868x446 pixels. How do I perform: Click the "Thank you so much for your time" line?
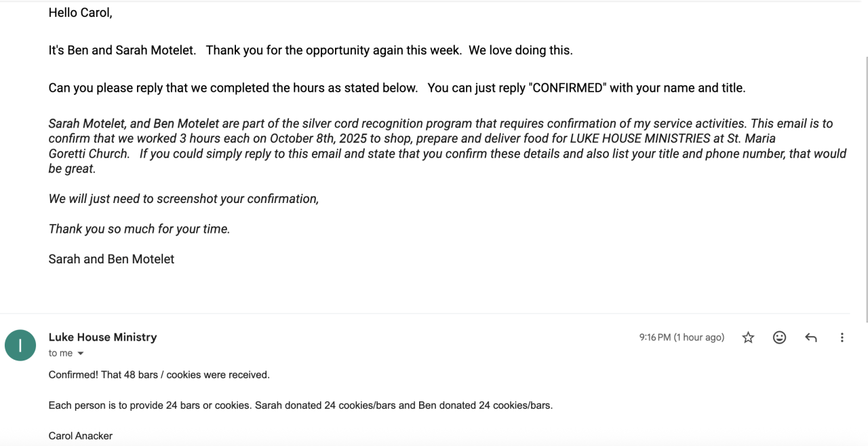(x=139, y=229)
